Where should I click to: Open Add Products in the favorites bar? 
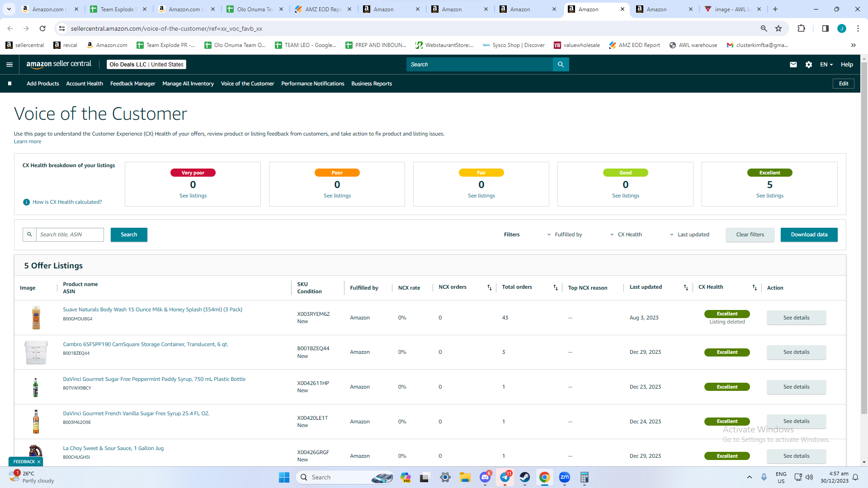click(x=43, y=84)
